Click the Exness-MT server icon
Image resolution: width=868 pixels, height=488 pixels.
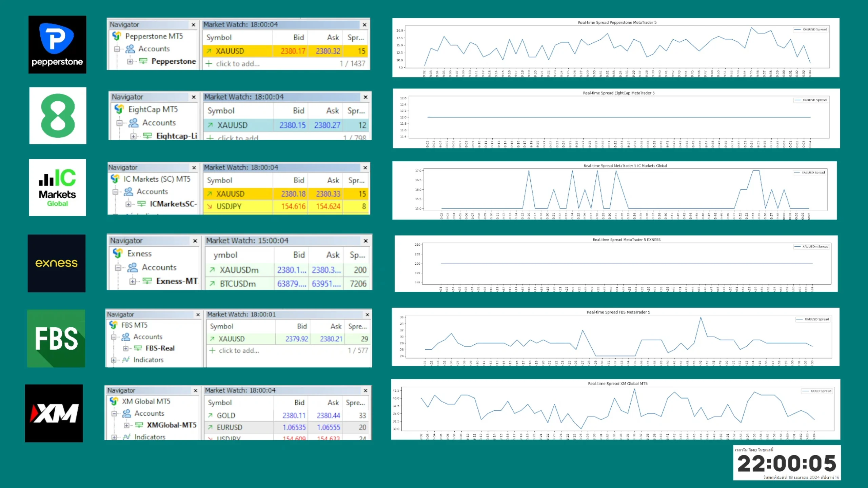click(x=147, y=281)
